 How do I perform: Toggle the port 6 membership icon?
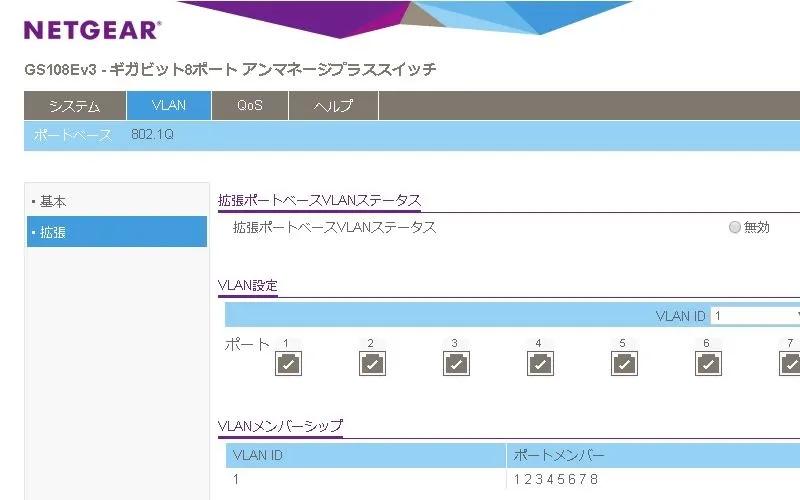coord(708,364)
